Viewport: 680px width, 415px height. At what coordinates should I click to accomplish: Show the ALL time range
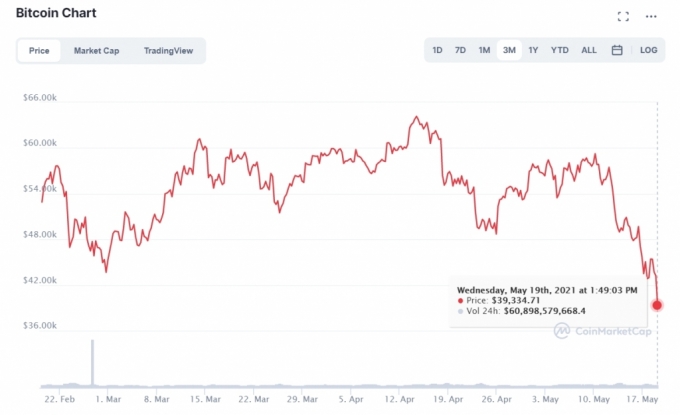point(589,50)
